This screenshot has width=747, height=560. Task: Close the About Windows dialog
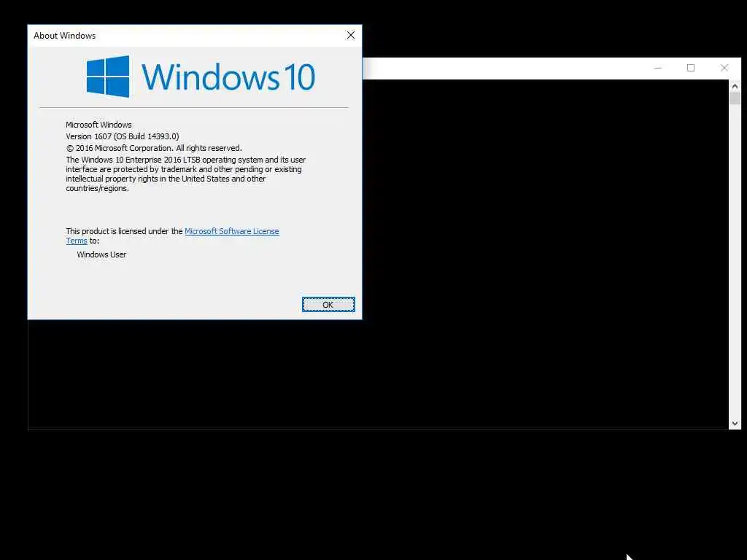pos(351,35)
